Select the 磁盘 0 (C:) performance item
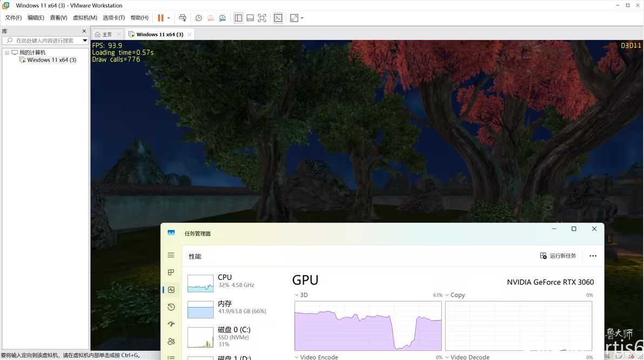Screen dimensions: 644x360 pos(236,337)
